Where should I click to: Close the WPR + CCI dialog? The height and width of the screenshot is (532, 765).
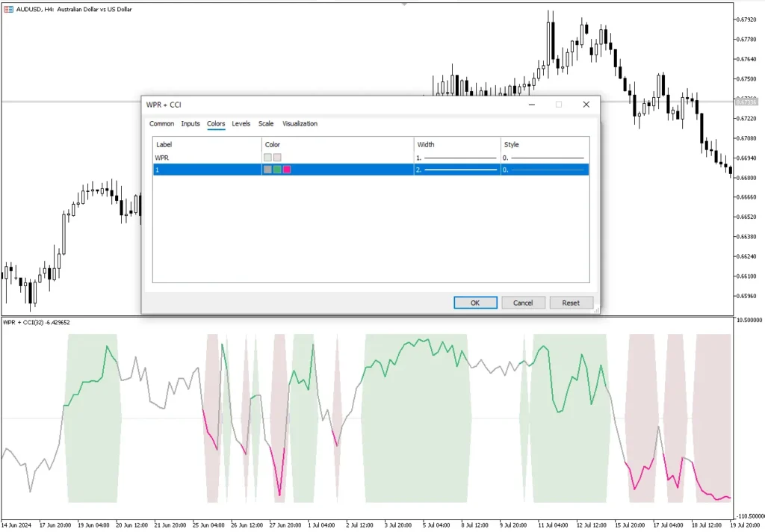[586, 105]
